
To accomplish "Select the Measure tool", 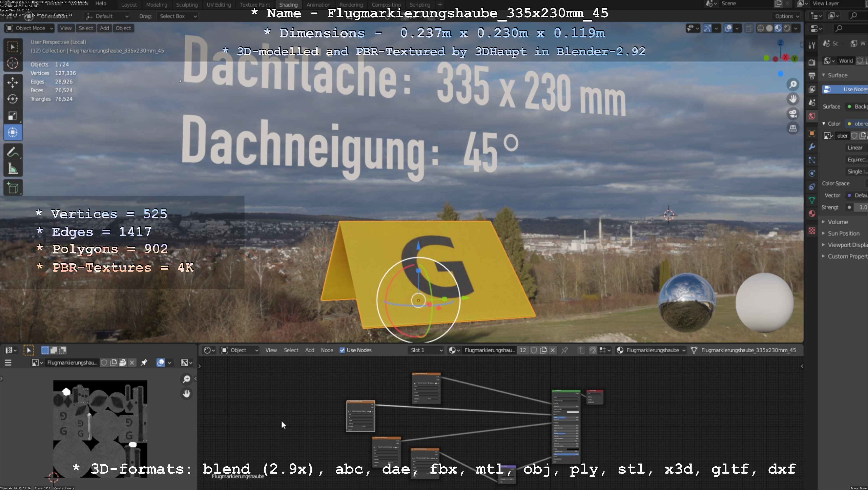I will (13, 169).
